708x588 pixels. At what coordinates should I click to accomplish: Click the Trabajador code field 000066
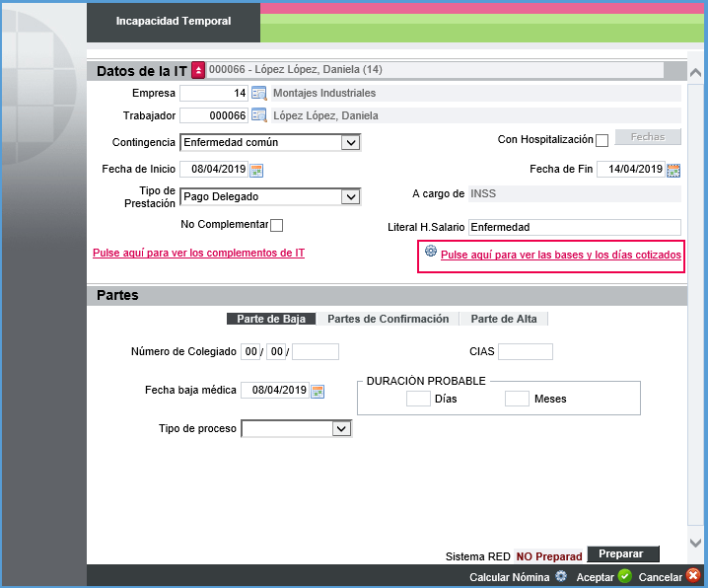coord(214,115)
